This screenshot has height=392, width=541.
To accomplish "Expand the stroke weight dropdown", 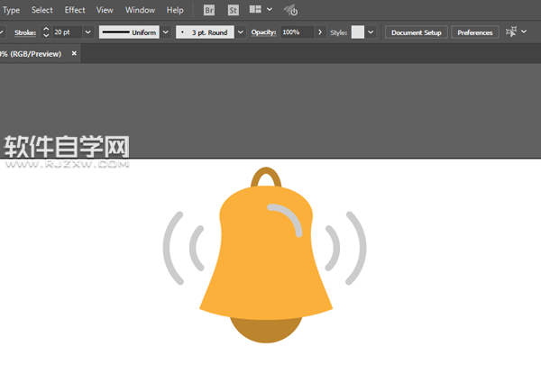I will (x=88, y=32).
